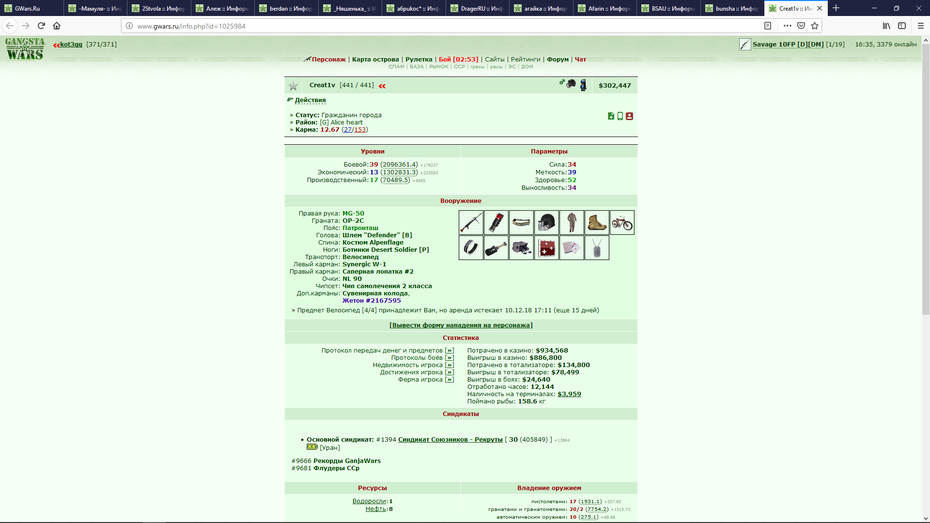This screenshot has height=523, width=930.
Task: Switch to the DragerRU browser tab
Action: pyautogui.click(x=477, y=8)
